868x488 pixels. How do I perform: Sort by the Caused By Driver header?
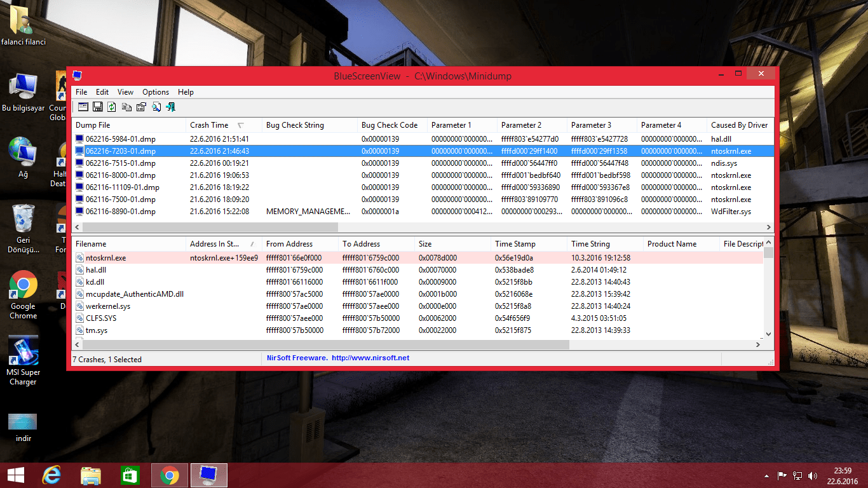[x=740, y=125]
